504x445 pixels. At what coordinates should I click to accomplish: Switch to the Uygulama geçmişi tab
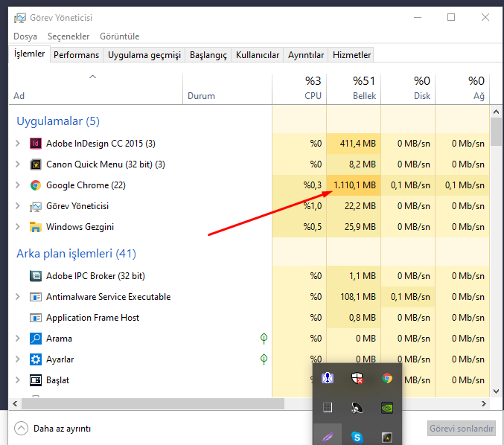[144, 55]
